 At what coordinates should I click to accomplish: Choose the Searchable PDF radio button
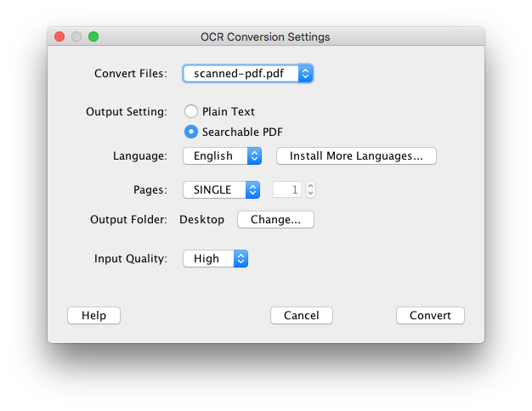click(x=191, y=132)
